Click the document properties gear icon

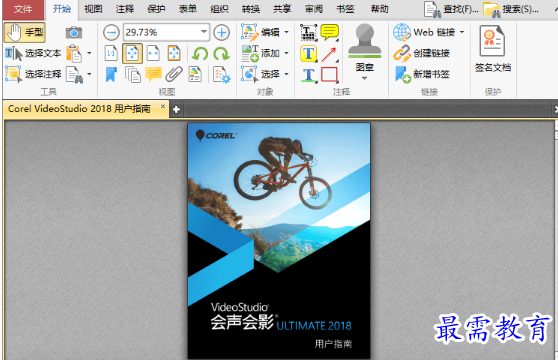pyautogui.click(x=221, y=75)
